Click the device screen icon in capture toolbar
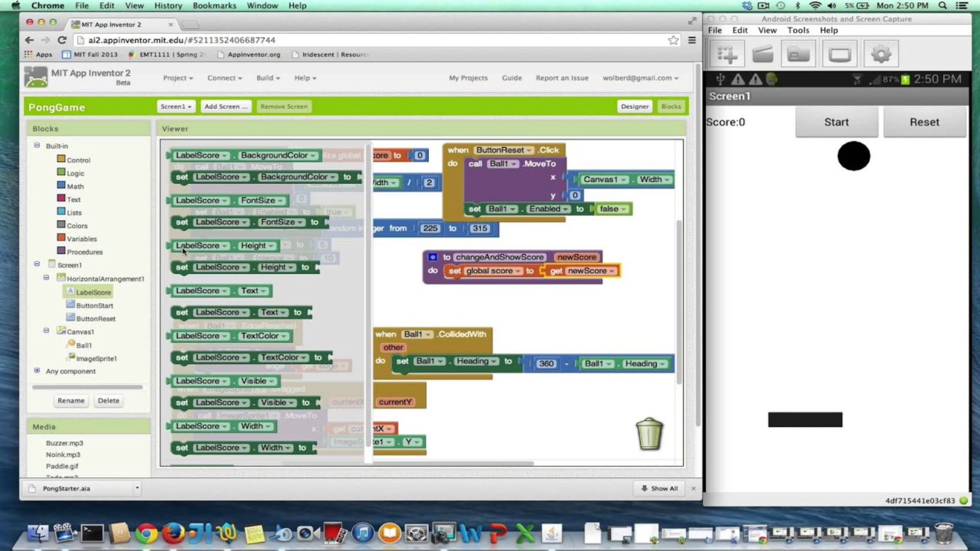The height and width of the screenshot is (551, 980). pos(840,54)
